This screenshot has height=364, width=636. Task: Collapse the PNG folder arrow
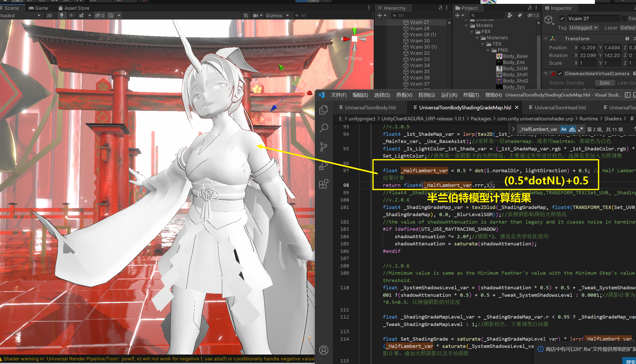click(488, 50)
